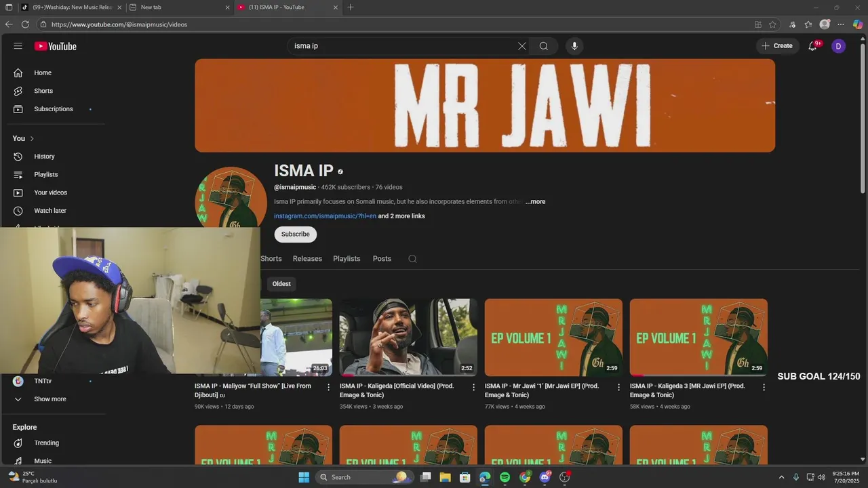Open Copilot in the browser toolbar
This screenshot has width=868, height=488.
pos(858,24)
